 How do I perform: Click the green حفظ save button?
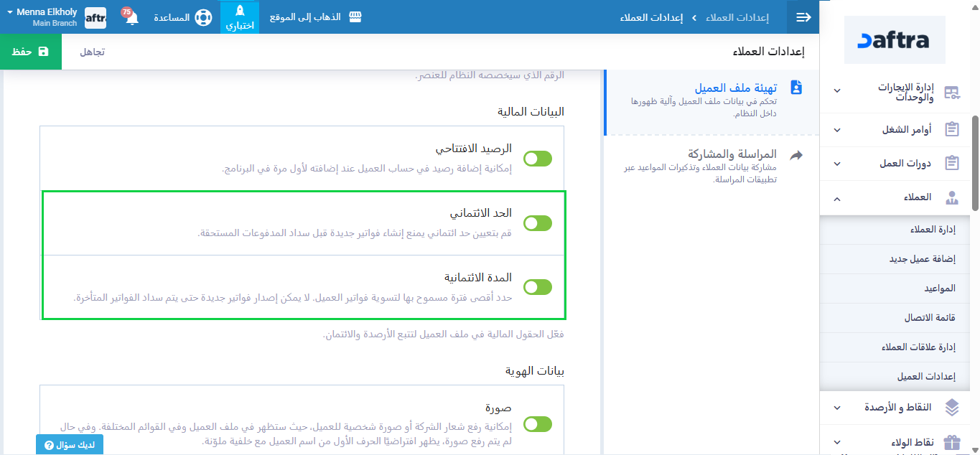31,52
